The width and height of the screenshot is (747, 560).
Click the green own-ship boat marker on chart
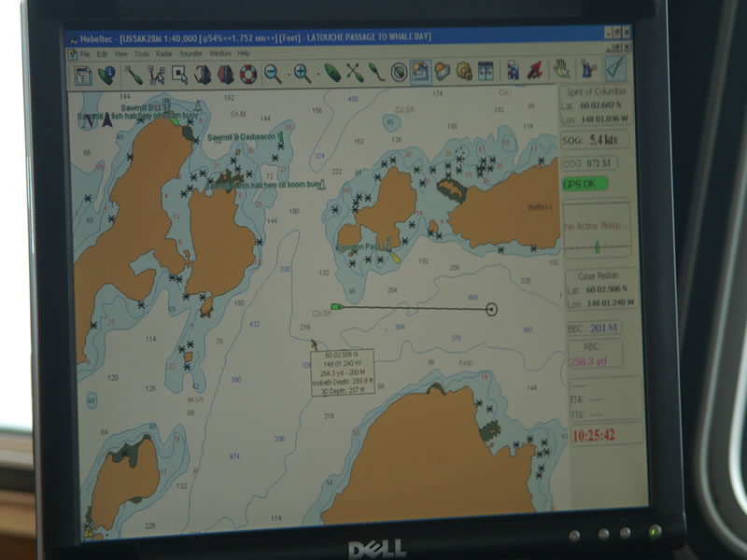(x=337, y=307)
